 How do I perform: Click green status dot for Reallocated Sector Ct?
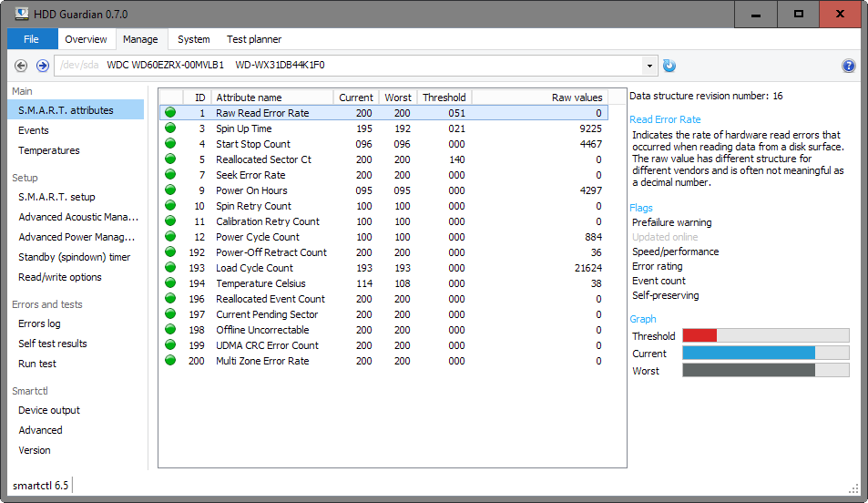click(170, 159)
